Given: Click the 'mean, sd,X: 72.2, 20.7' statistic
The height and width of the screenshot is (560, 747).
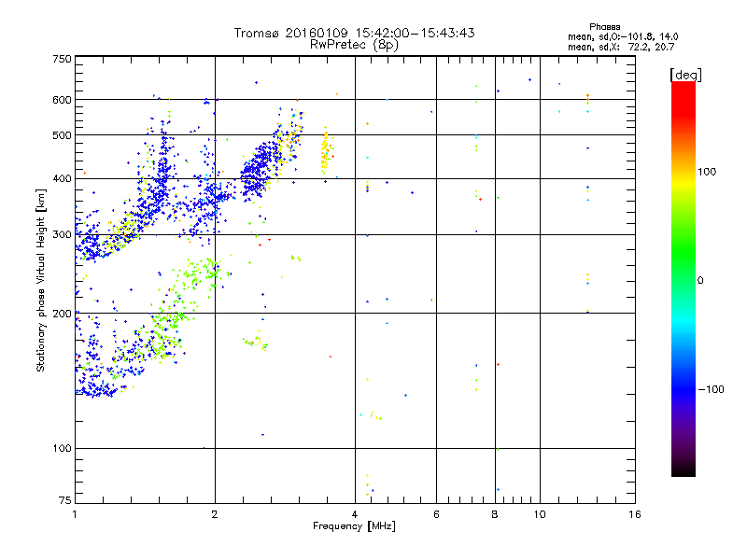Looking at the screenshot, I should [x=621, y=47].
